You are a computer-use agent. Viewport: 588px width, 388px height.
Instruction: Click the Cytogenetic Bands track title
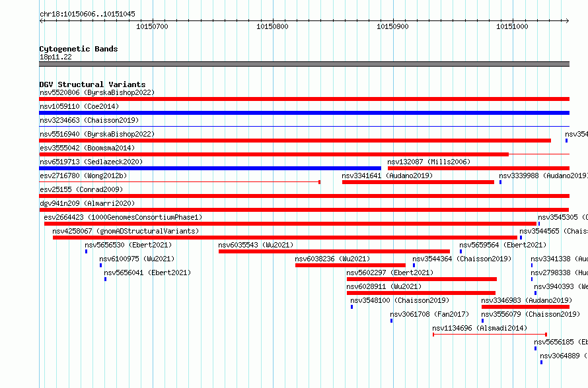pyautogui.click(x=79, y=49)
